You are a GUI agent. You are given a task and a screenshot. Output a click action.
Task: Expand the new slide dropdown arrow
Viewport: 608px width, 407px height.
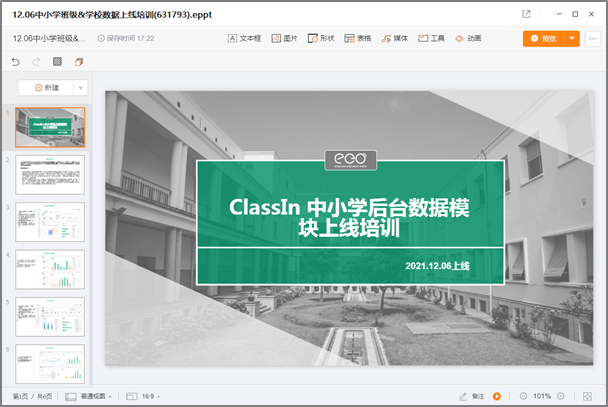pyautogui.click(x=80, y=88)
